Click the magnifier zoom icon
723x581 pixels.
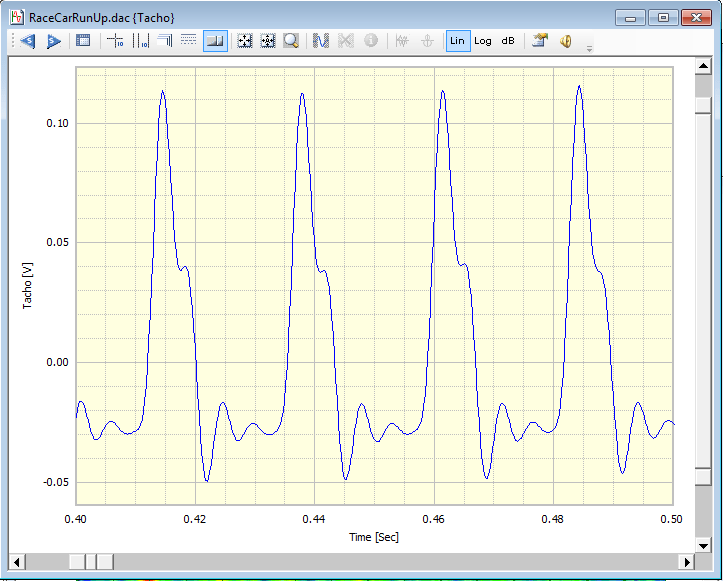291,41
